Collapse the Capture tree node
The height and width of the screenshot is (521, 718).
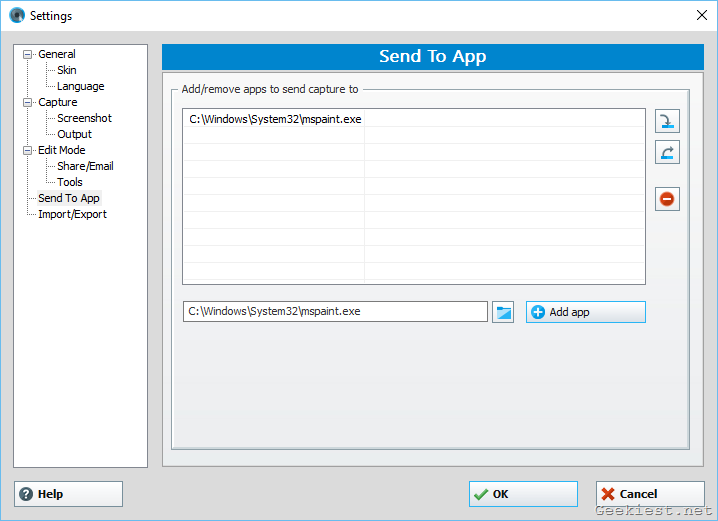tap(28, 102)
